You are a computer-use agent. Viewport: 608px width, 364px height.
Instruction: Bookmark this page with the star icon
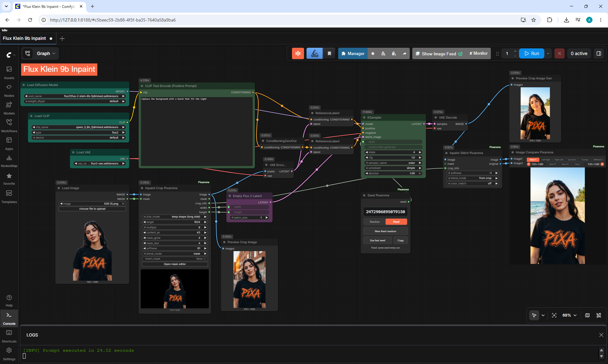(x=534, y=20)
